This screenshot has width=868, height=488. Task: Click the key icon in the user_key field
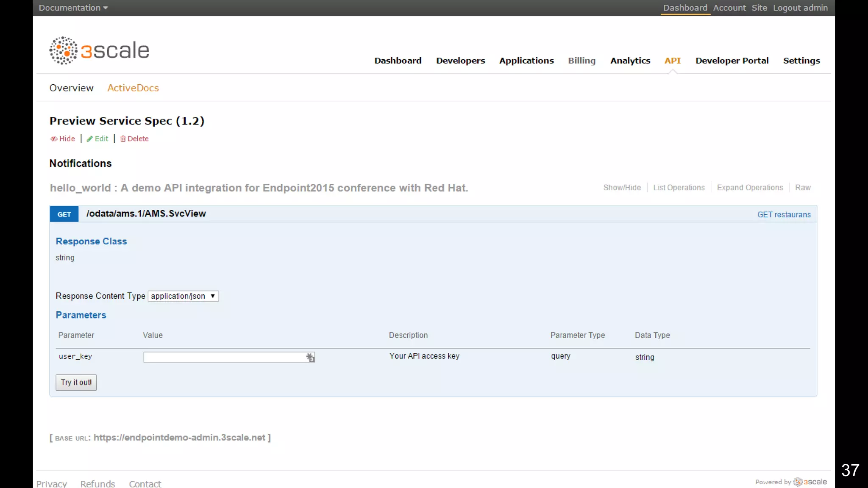(310, 357)
